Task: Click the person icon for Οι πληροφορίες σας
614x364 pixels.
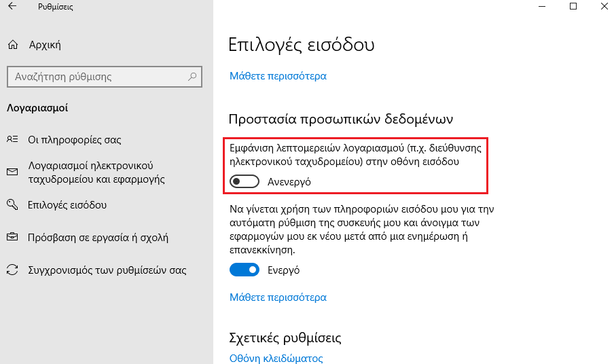Action: [x=12, y=140]
